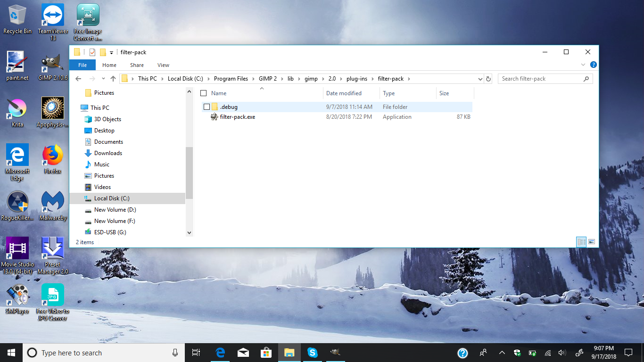This screenshot has width=644, height=362.
Task: Expand the address bar history dropdown
Action: coord(480,79)
